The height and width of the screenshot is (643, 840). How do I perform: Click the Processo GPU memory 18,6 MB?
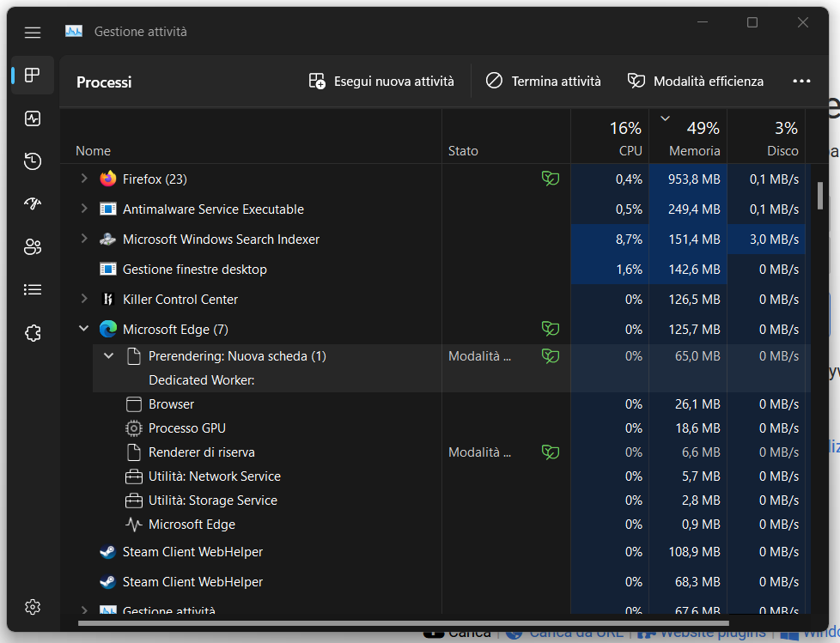[x=697, y=428]
